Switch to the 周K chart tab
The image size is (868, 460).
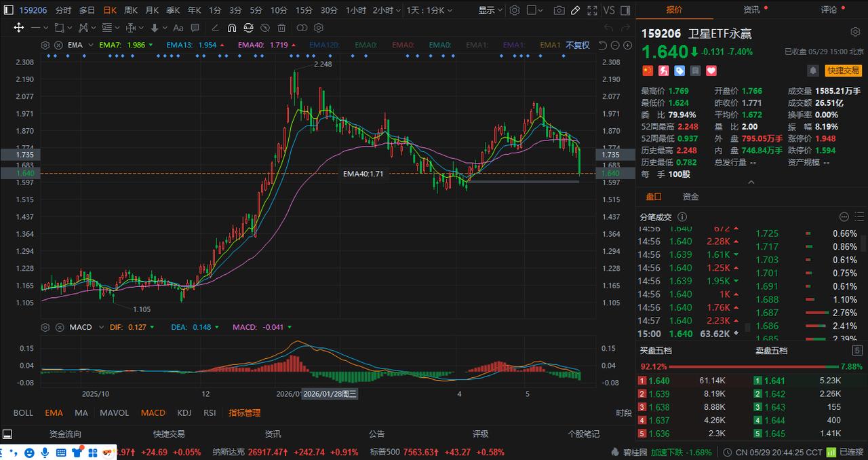(x=130, y=10)
